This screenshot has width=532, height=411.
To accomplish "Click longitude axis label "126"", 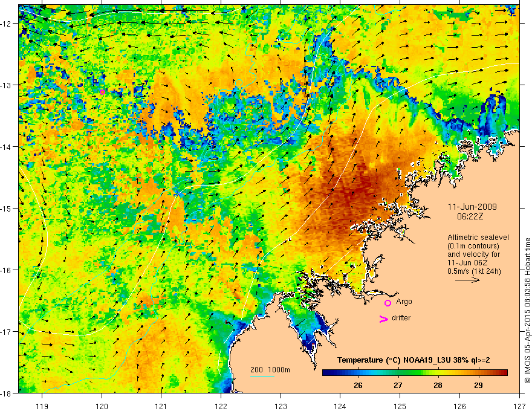I will 459,406.
